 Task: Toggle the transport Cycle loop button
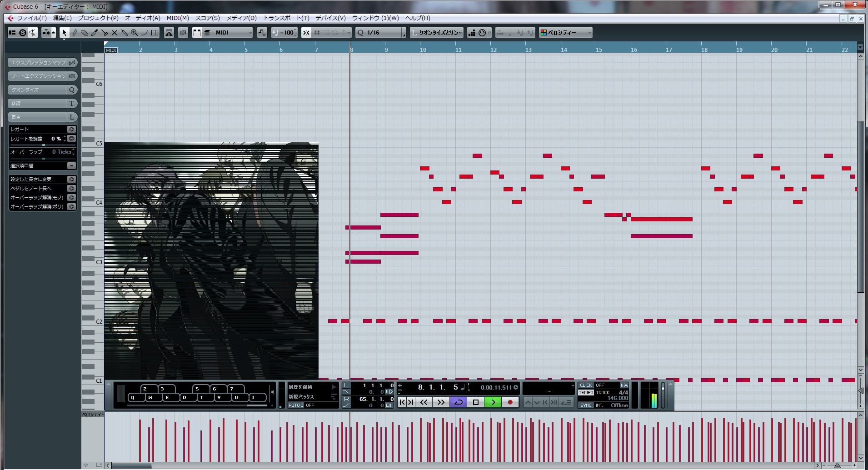[459, 402]
